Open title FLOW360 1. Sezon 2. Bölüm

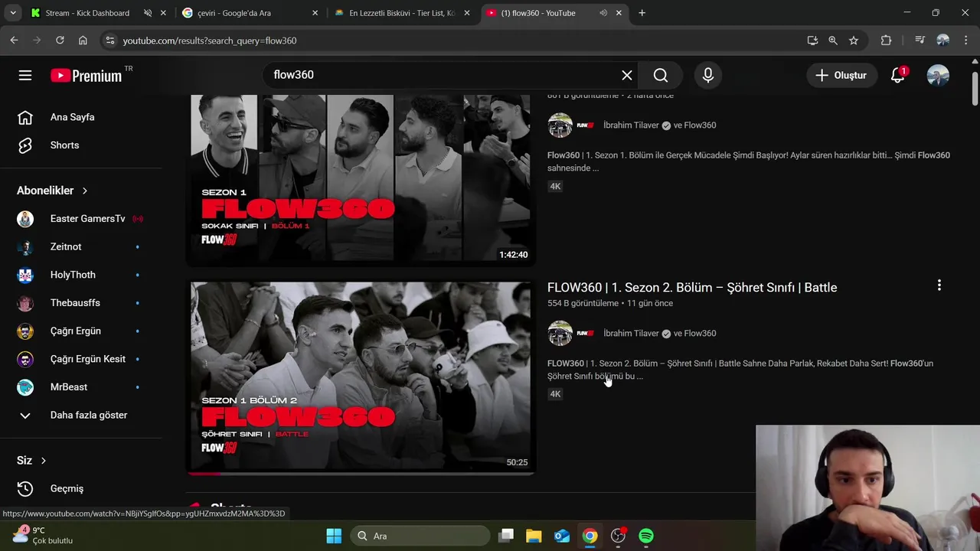click(x=692, y=288)
